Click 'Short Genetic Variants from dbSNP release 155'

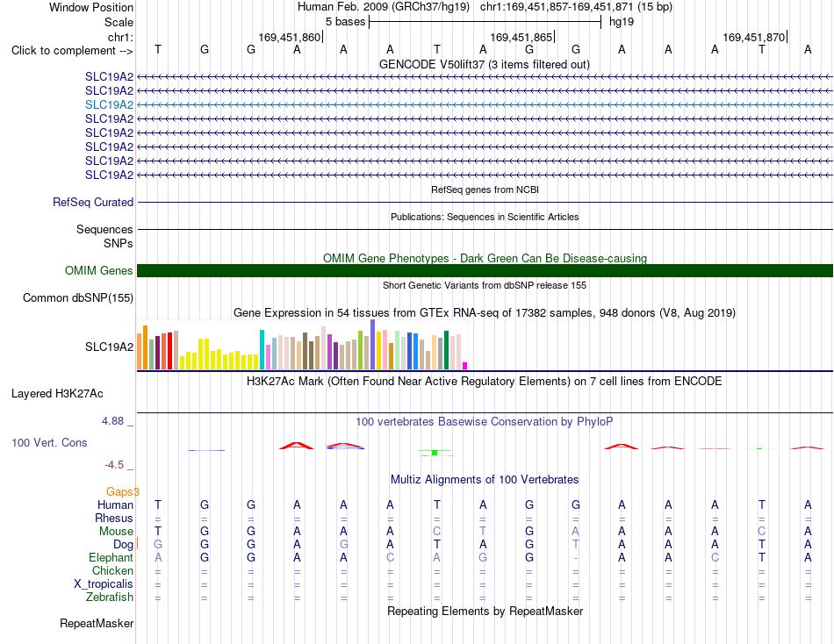pyautogui.click(x=485, y=285)
